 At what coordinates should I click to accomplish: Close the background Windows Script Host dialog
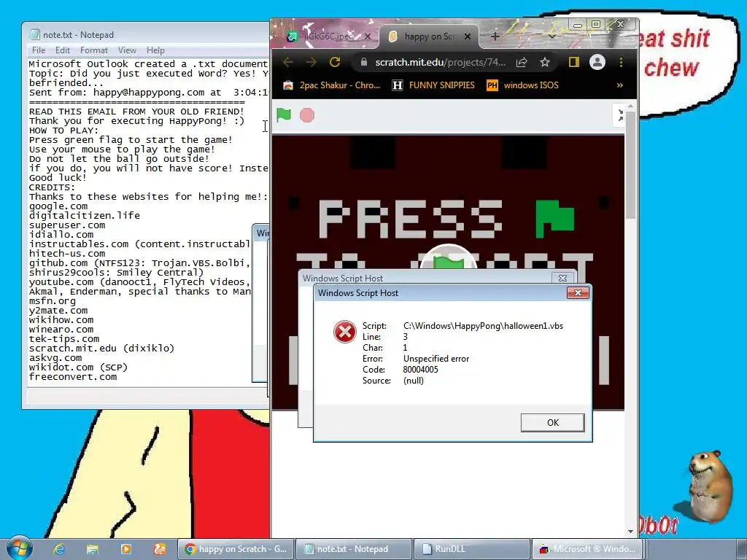click(x=562, y=278)
